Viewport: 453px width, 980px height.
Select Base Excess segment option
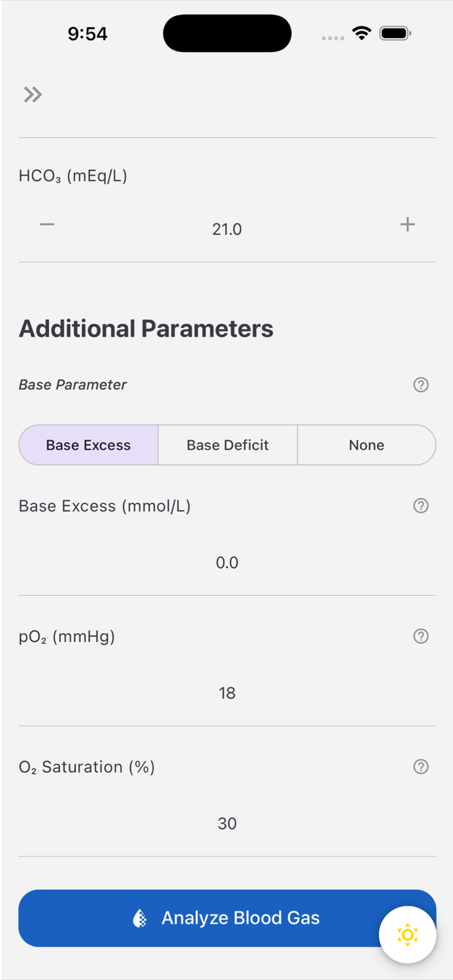[88, 445]
